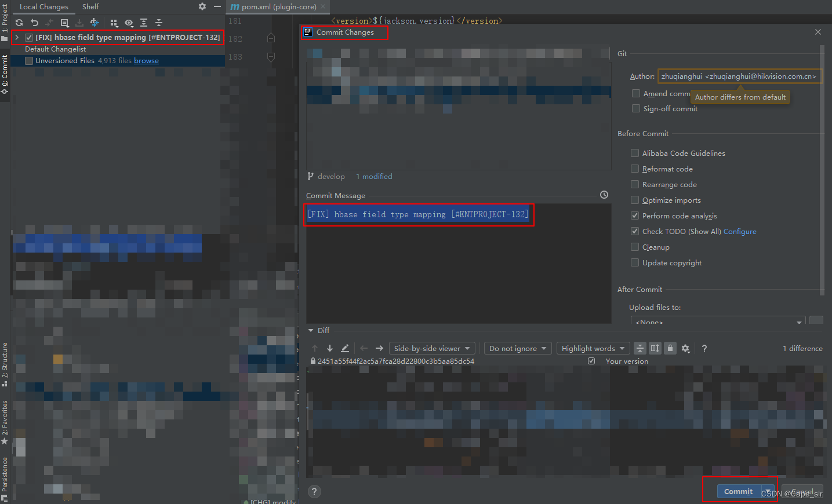Screen dimensions: 832x504
Task: Open the Group By grid icon
Action: click(x=114, y=23)
